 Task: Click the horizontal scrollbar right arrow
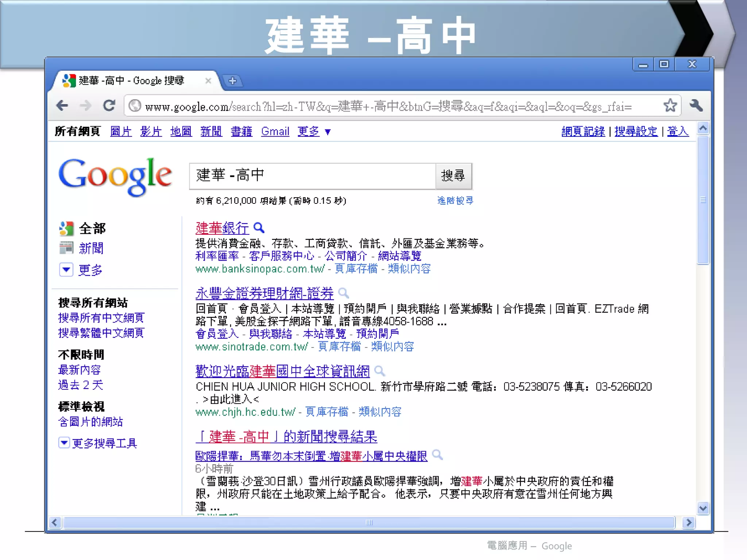pos(689,522)
